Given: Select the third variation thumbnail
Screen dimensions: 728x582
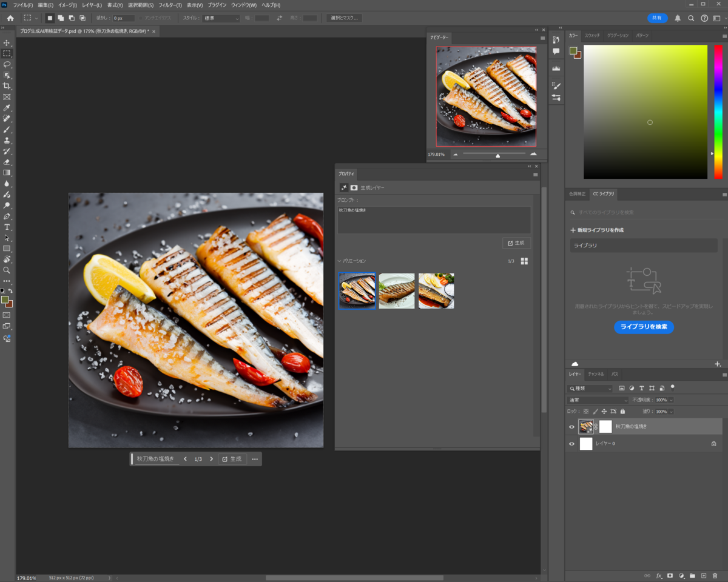Looking at the screenshot, I should [436, 291].
